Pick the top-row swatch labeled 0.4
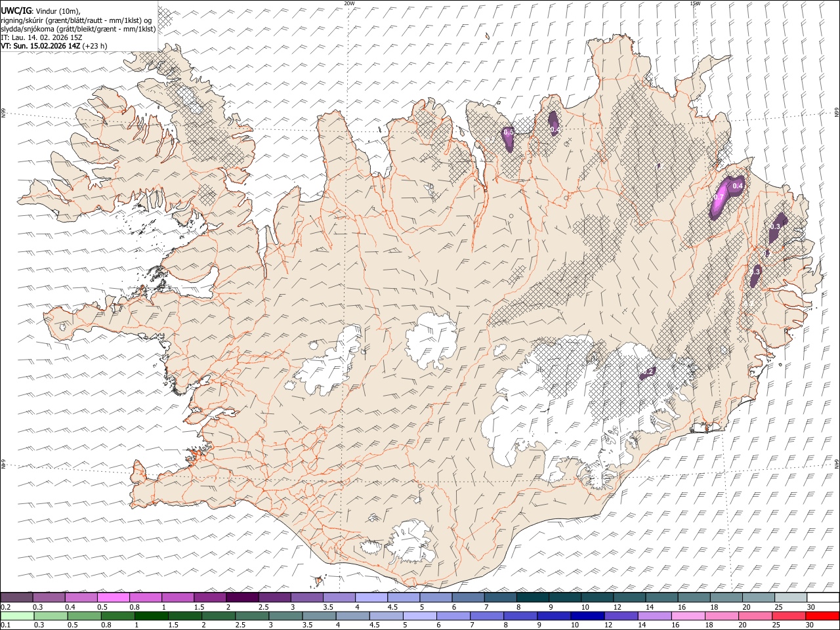This screenshot has width=840, height=630. pos(81,597)
